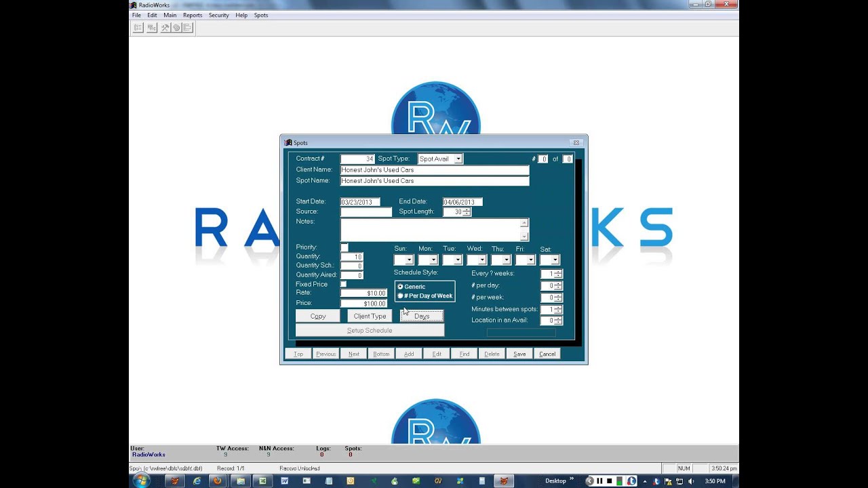Open the Mon day dropdown
The width and height of the screenshot is (868, 488).
[x=433, y=260]
